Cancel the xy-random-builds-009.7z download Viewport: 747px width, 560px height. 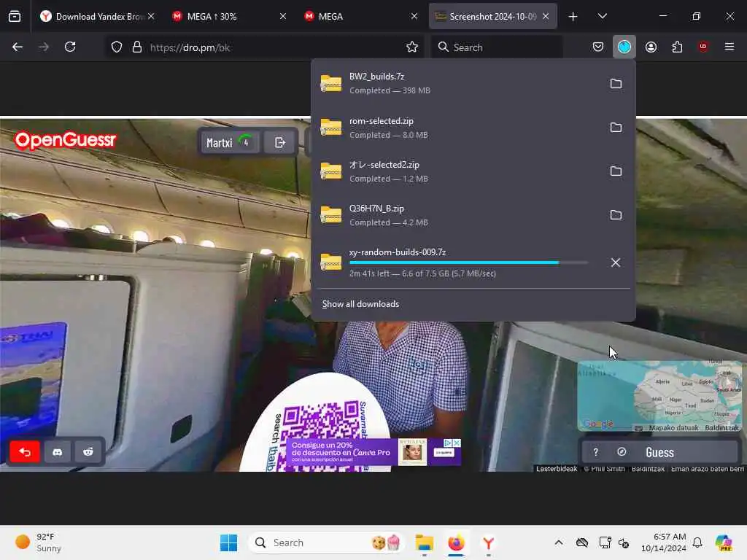(x=616, y=262)
